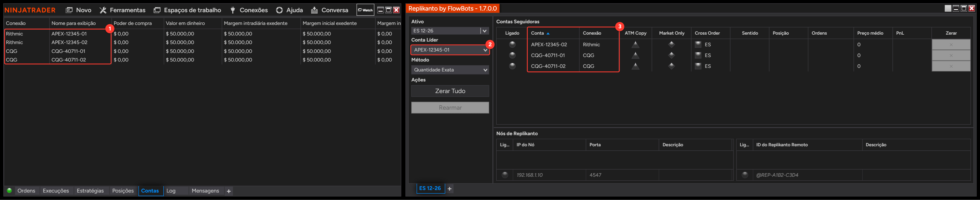Toggle Ligado light for @REP-A1B2-C3D4
Image resolution: width=980 pixels, height=200 pixels.
745,175
